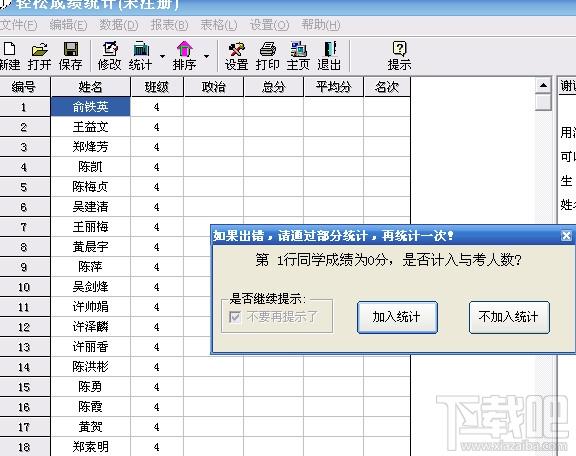Run the 统计 (Statistics) toolbar icon
576x456 pixels.
point(140,56)
